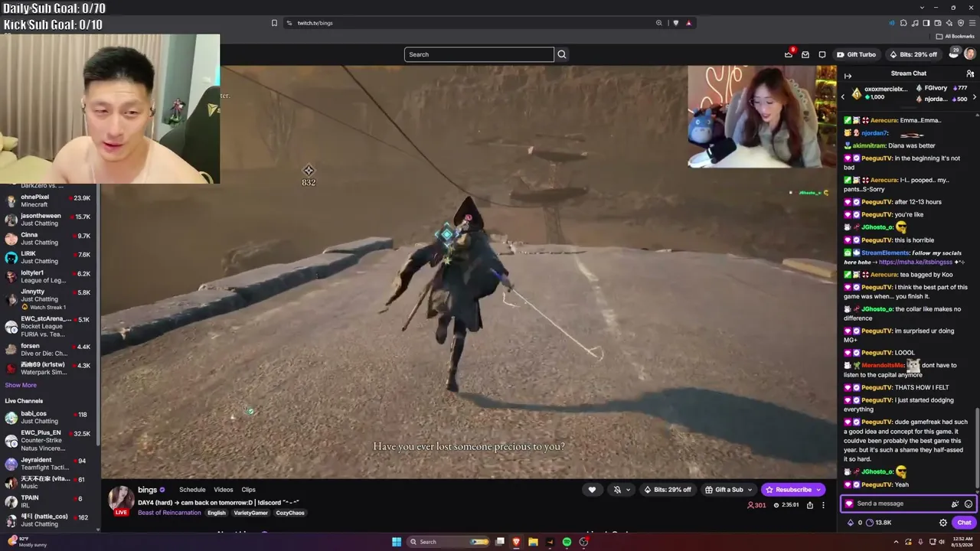Open the Schedule tab

[x=192, y=490]
